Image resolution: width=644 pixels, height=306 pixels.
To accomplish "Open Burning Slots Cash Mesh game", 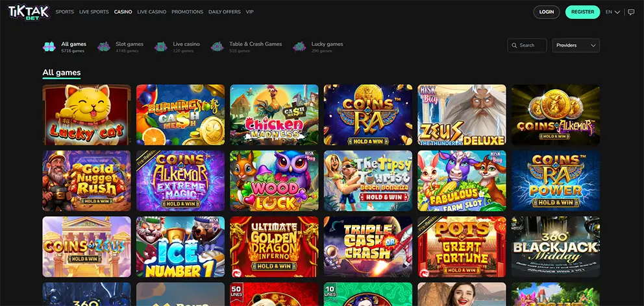I will click(180, 115).
